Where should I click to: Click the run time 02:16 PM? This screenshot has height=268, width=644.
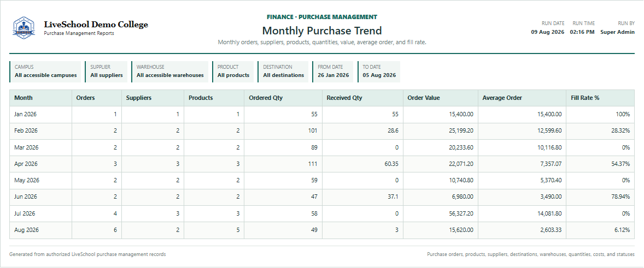click(x=582, y=32)
